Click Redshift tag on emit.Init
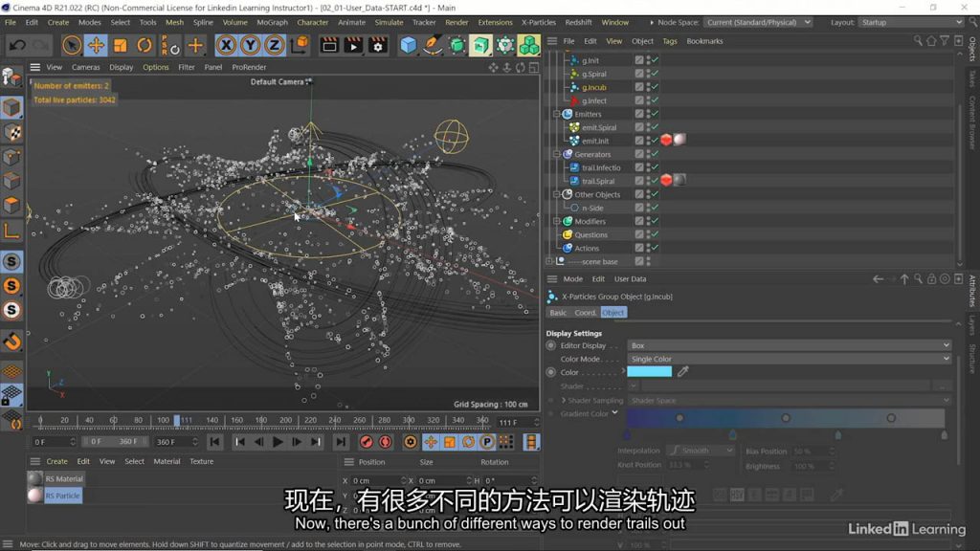Image resolution: width=980 pixels, height=551 pixels. pyautogui.click(x=666, y=140)
